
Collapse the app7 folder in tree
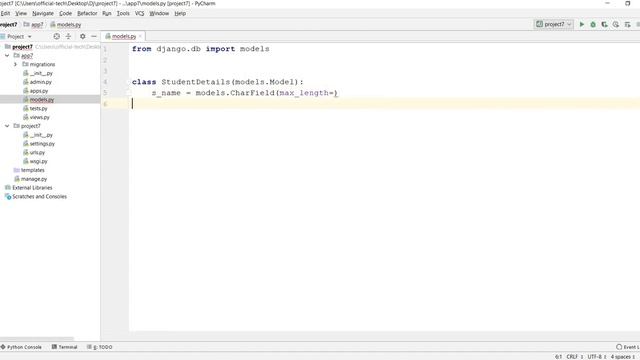tap(7, 56)
